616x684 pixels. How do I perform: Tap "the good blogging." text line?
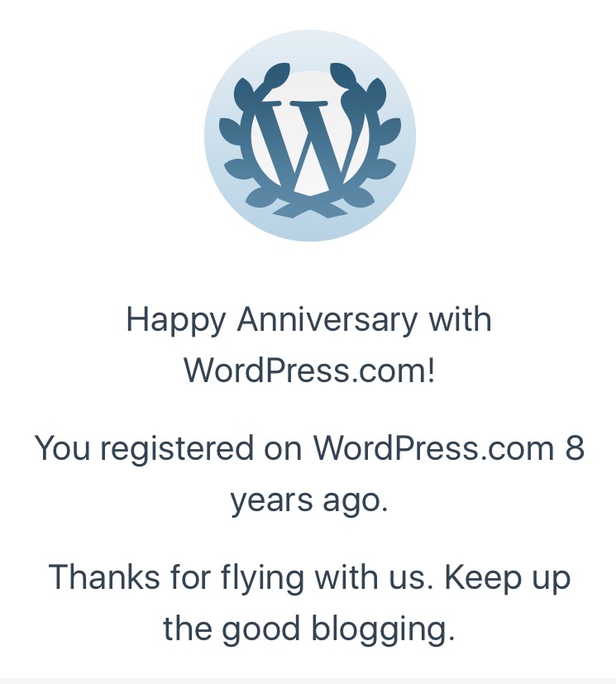click(308, 629)
